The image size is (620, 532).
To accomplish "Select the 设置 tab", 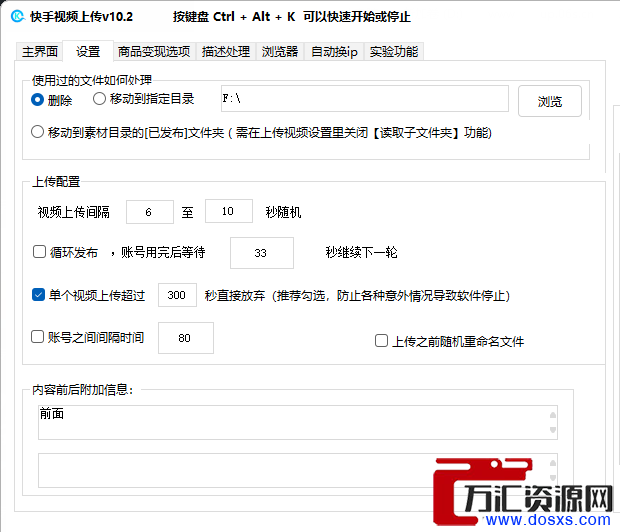I will click(88, 51).
